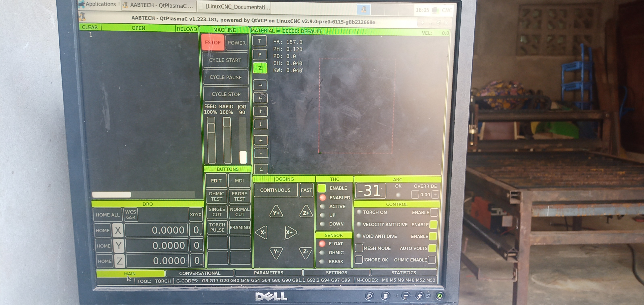Adjust the FEED override slider
644x305 pixels.
(212, 140)
